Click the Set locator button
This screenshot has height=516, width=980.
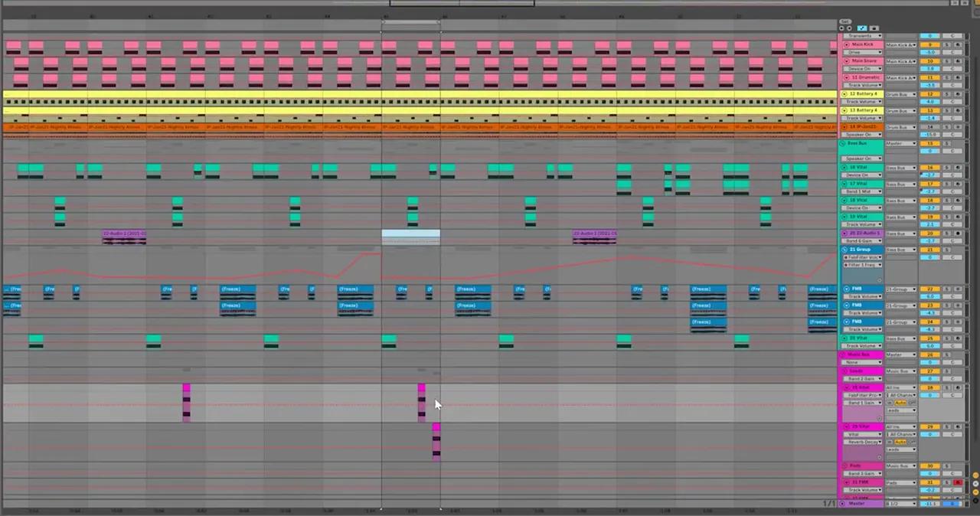pos(844,21)
